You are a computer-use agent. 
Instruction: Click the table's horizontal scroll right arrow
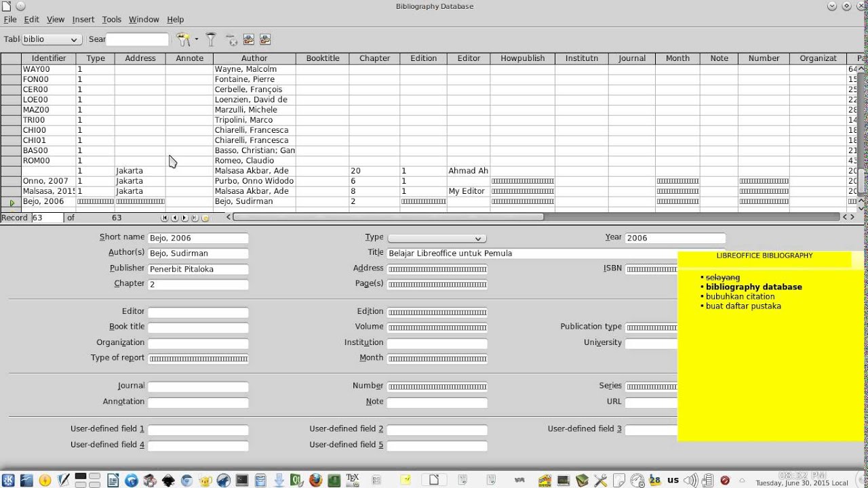click(x=852, y=217)
